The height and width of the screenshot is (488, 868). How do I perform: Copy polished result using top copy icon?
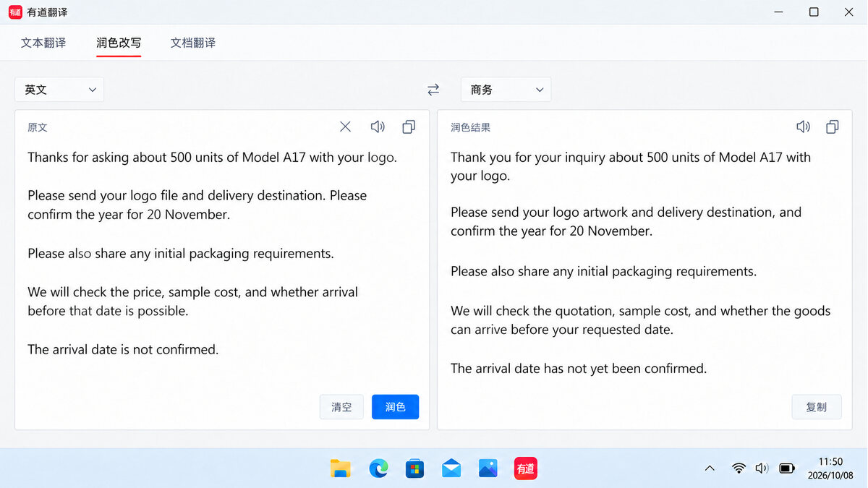tap(833, 127)
